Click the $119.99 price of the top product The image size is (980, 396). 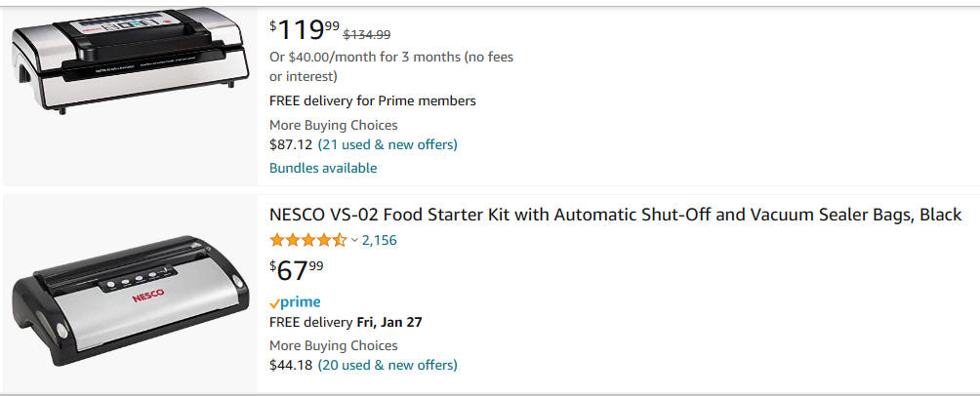click(x=305, y=30)
